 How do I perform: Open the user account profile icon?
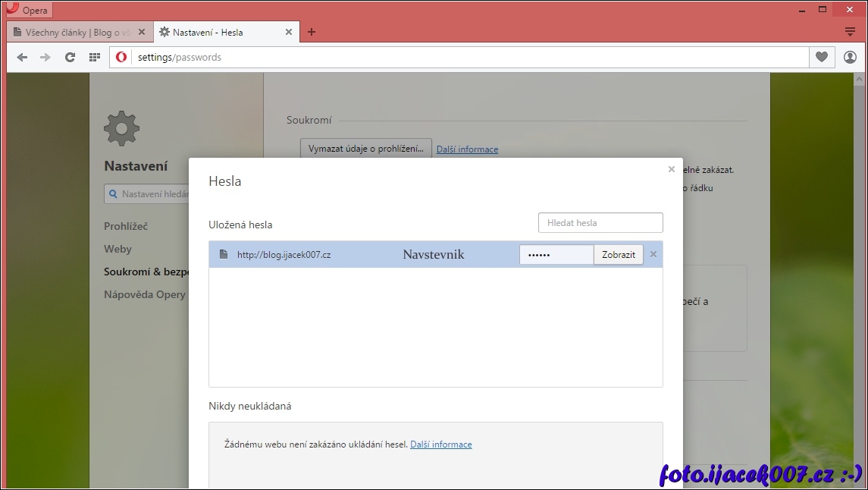(x=850, y=57)
